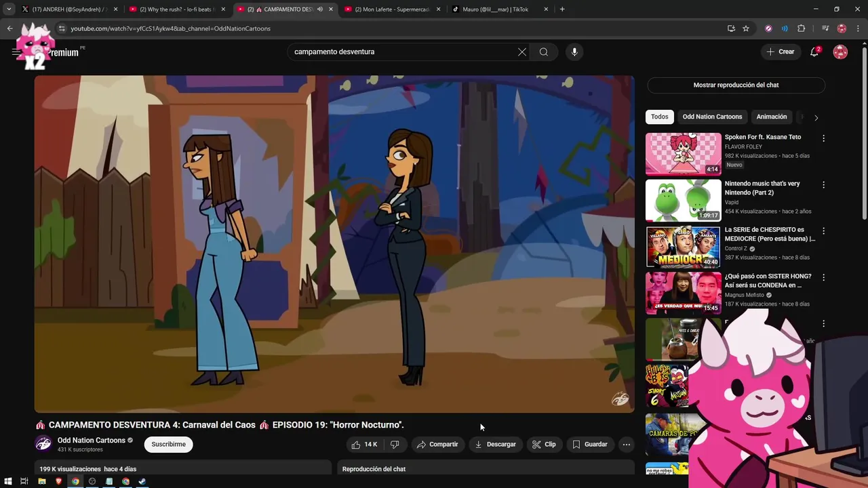
Task: Open the Chrome three-dot menu
Action: point(859,28)
